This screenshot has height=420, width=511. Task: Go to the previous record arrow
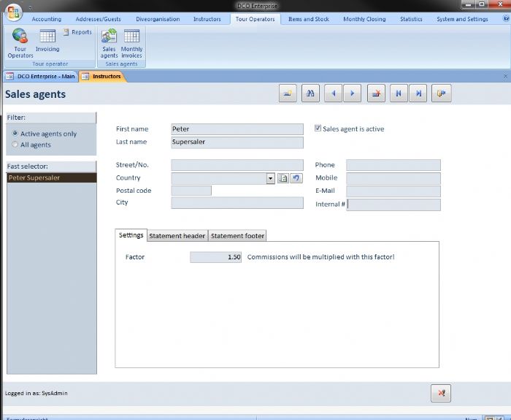[333, 93]
